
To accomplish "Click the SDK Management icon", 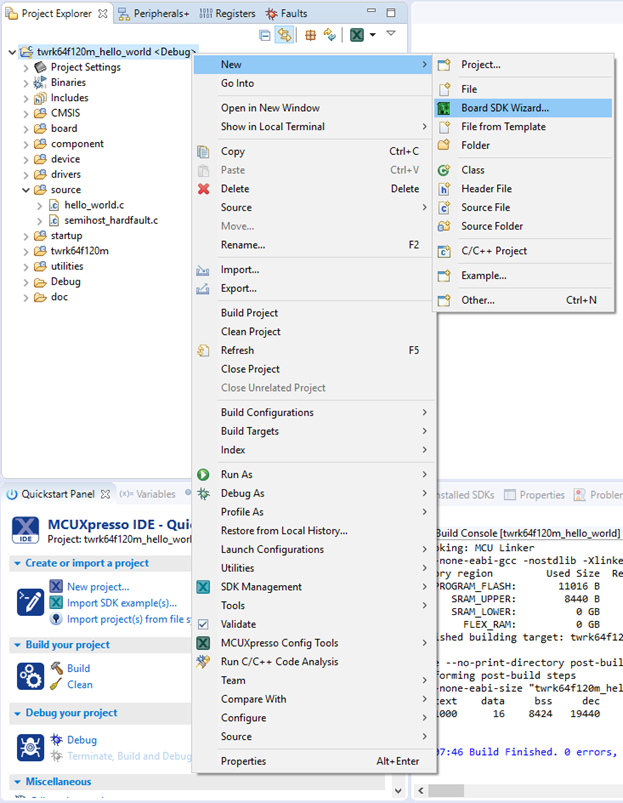I will point(203,587).
